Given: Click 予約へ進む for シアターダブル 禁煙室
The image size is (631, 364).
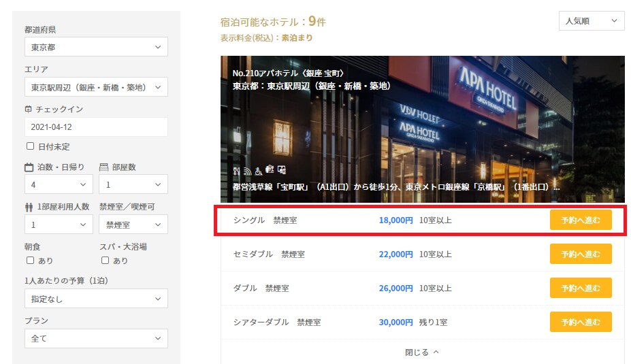Looking at the screenshot, I should tap(581, 322).
